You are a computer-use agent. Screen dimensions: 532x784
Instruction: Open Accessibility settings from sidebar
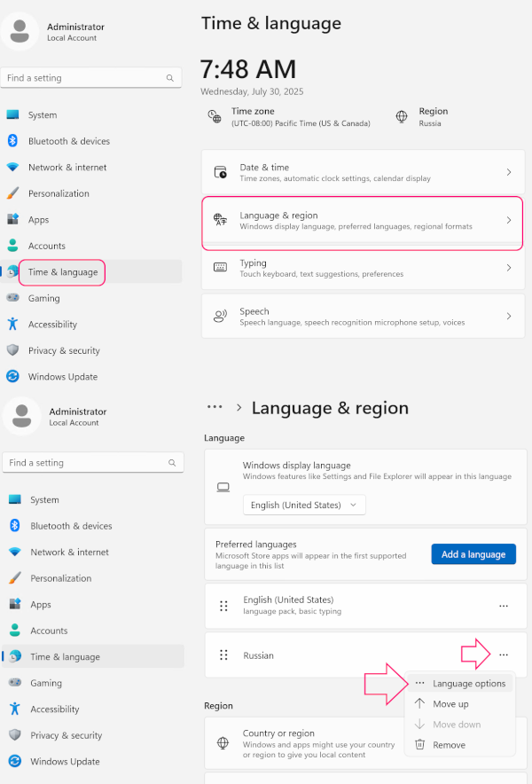point(53,324)
